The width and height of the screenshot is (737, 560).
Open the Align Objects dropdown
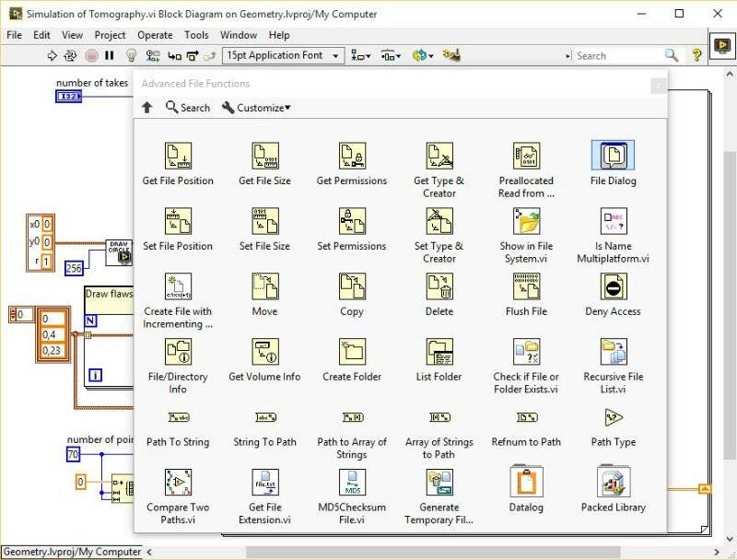361,56
